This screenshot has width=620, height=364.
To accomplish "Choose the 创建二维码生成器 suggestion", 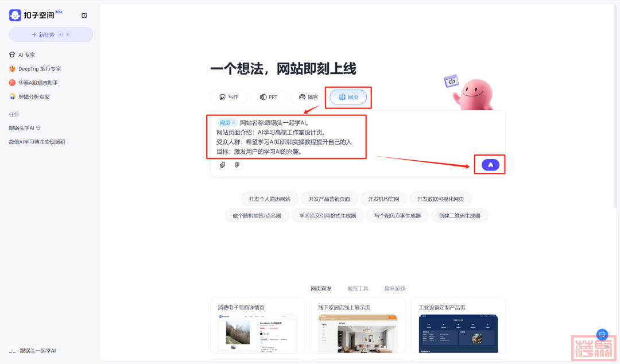I will pos(459,216).
